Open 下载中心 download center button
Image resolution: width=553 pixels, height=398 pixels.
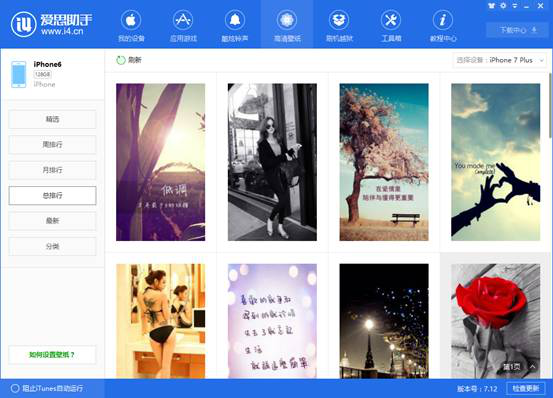pos(517,30)
